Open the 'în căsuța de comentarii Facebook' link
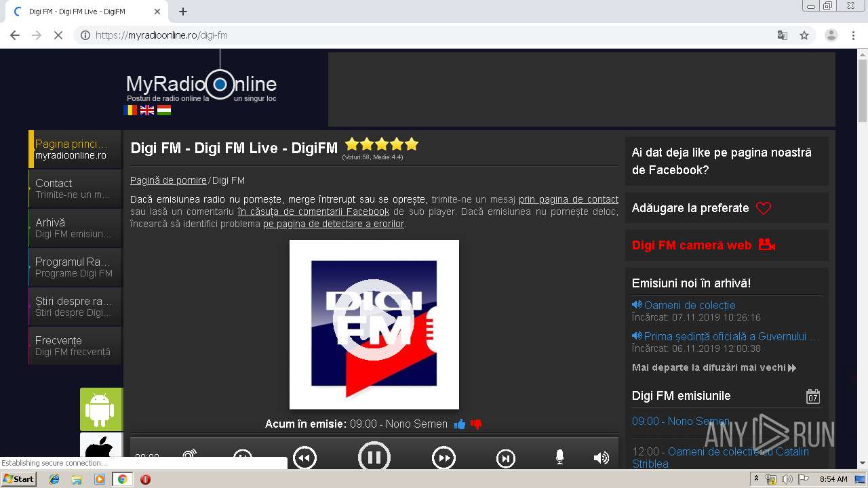The width and height of the screenshot is (868, 488). [x=313, y=211]
